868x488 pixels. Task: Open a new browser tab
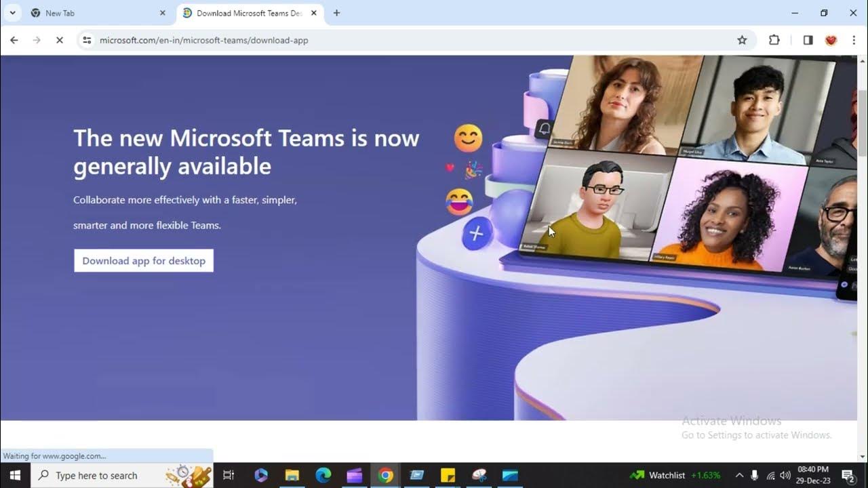pyautogui.click(x=336, y=13)
